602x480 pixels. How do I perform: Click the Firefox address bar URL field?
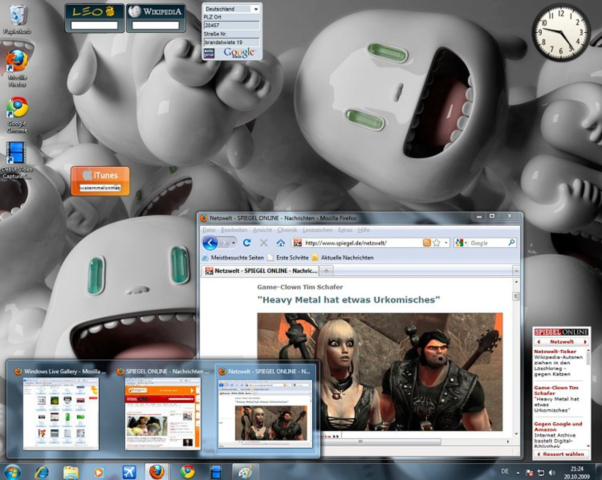point(363,243)
